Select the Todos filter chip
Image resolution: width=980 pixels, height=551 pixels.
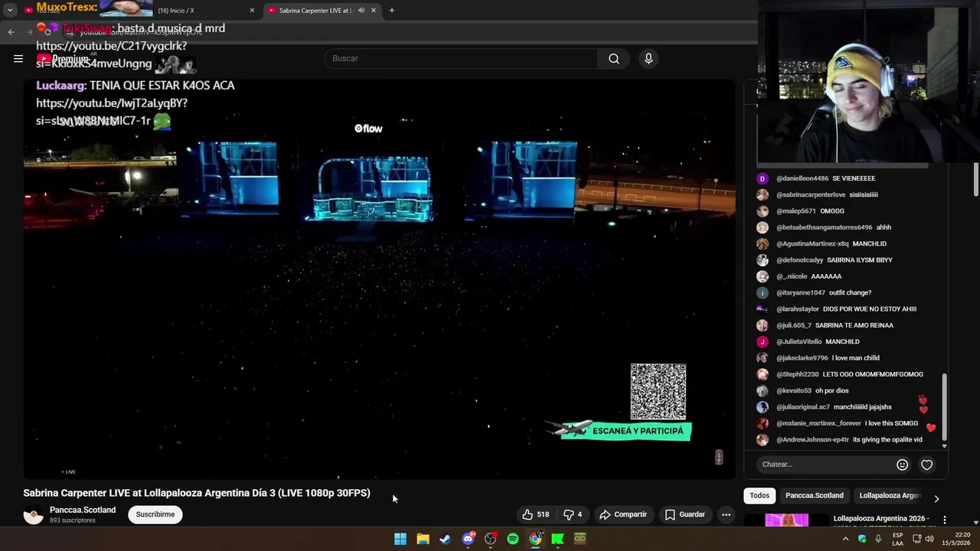point(759,496)
